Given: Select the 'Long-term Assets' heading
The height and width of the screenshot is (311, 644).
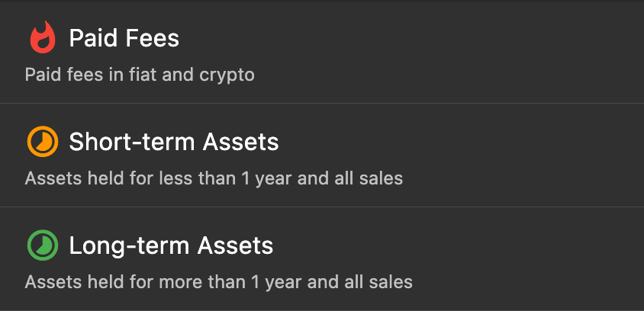Looking at the screenshot, I should click(x=171, y=245).
